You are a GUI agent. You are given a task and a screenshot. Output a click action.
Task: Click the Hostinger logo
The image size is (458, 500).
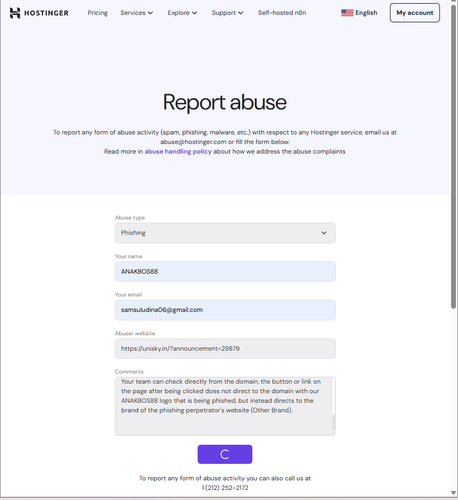(x=39, y=13)
